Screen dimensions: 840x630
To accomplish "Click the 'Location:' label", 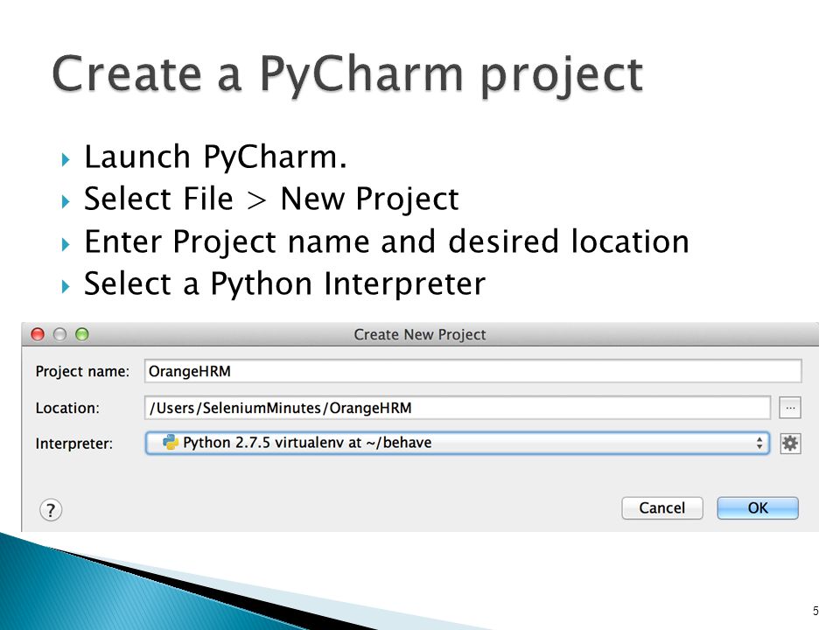I will [67, 409].
